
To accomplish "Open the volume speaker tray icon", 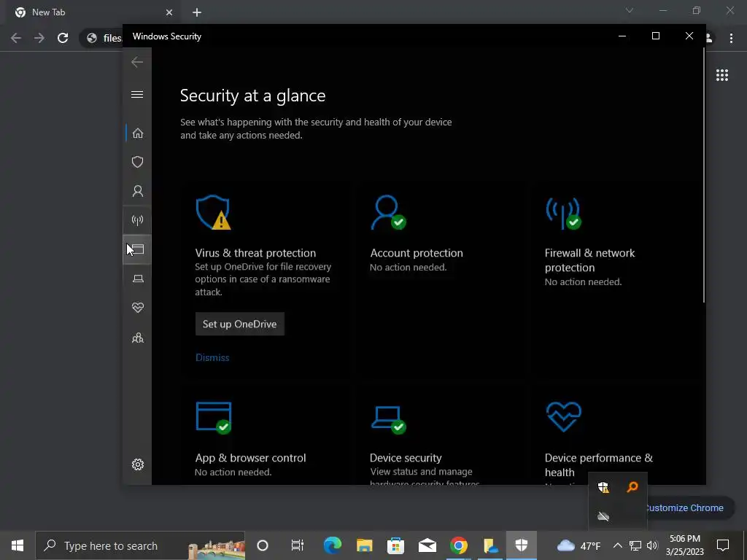I will (x=652, y=545).
